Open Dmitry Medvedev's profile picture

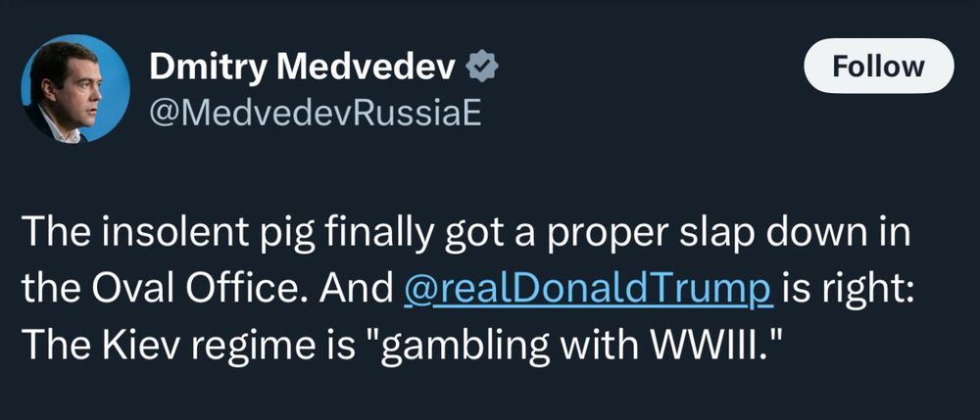[74, 89]
